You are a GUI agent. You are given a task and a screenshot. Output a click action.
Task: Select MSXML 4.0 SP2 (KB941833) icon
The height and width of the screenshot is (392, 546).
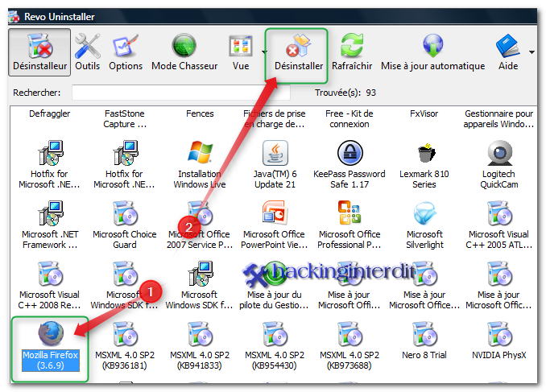click(201, 334)
